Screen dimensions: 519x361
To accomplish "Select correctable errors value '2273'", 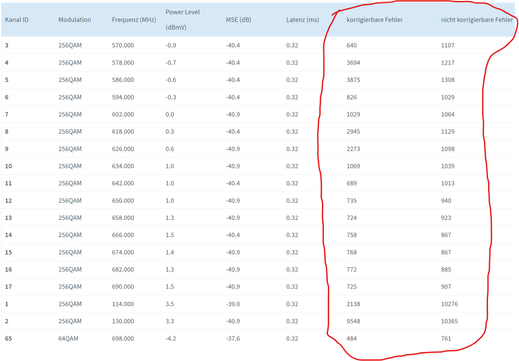I will click(353, 149).
